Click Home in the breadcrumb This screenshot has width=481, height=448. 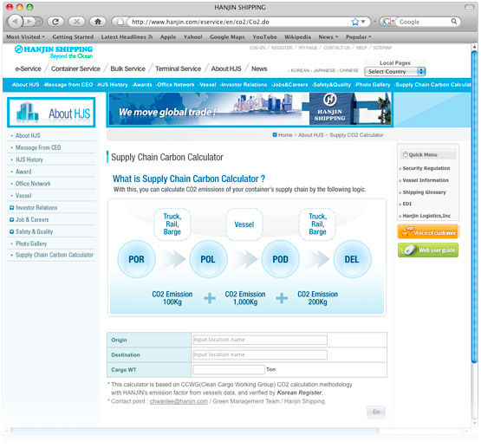(x=285, y=135)
